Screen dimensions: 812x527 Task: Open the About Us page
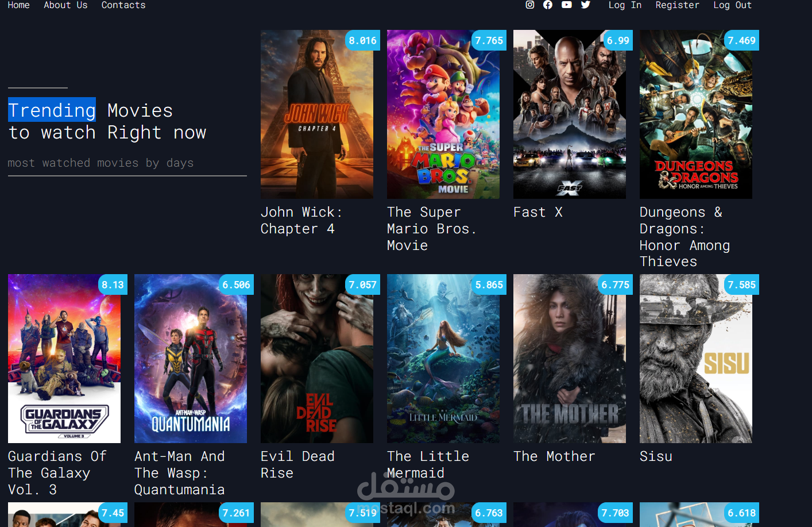click(x=66, y=5)
